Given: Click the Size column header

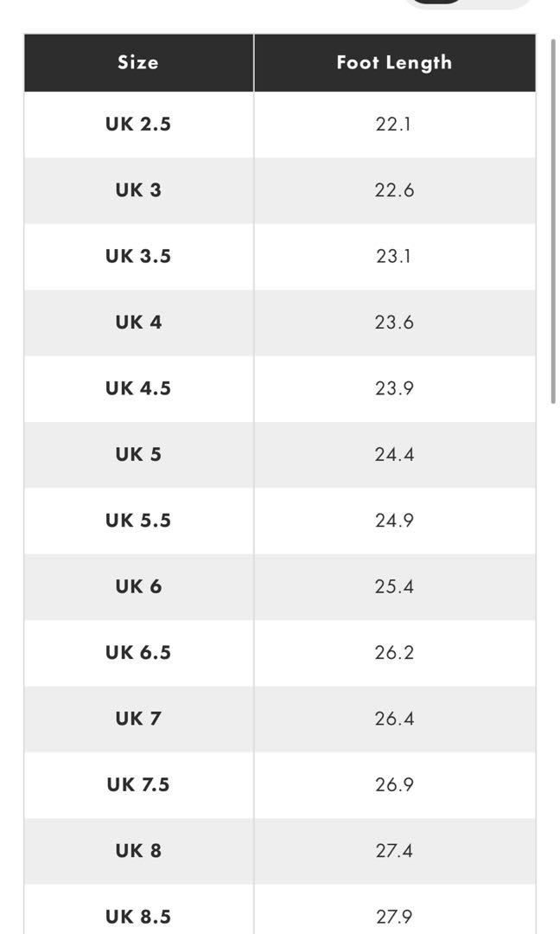Looking at the screenshot, I should coord(138,62).
